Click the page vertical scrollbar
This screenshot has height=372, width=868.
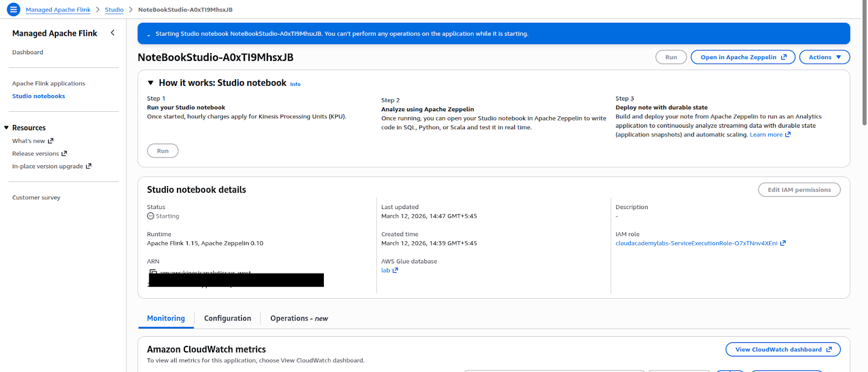[865, 65]
